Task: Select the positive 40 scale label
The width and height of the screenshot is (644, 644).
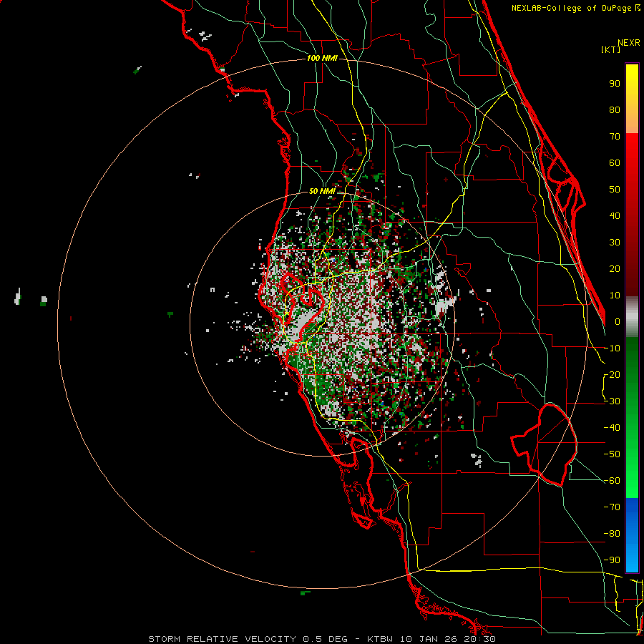Action: point(615,215)
